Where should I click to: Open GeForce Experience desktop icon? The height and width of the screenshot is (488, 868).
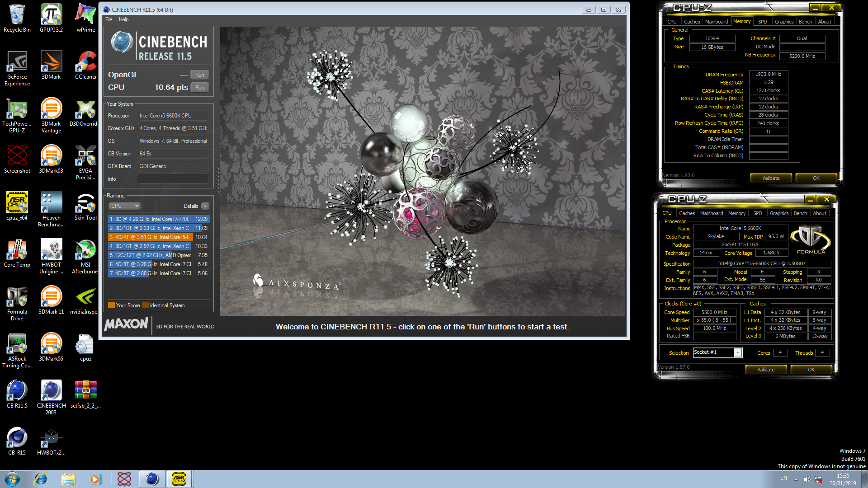coord(17,68)
